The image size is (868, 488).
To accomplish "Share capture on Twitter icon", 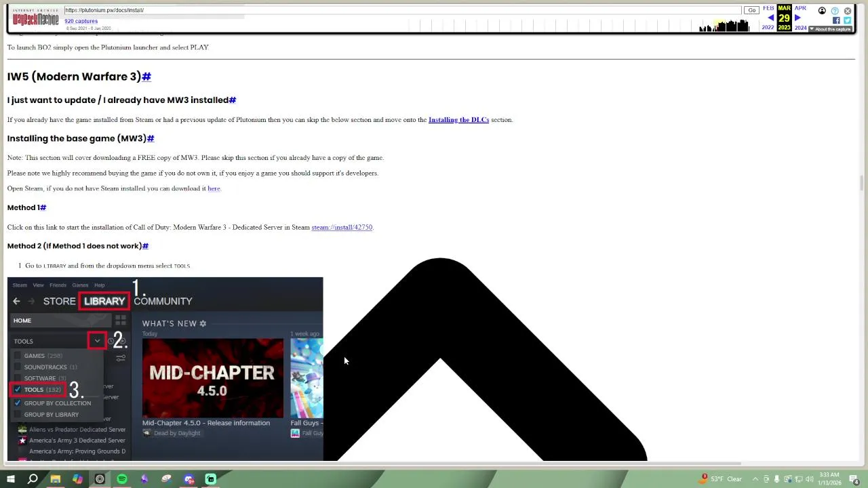I will point(847,20).
